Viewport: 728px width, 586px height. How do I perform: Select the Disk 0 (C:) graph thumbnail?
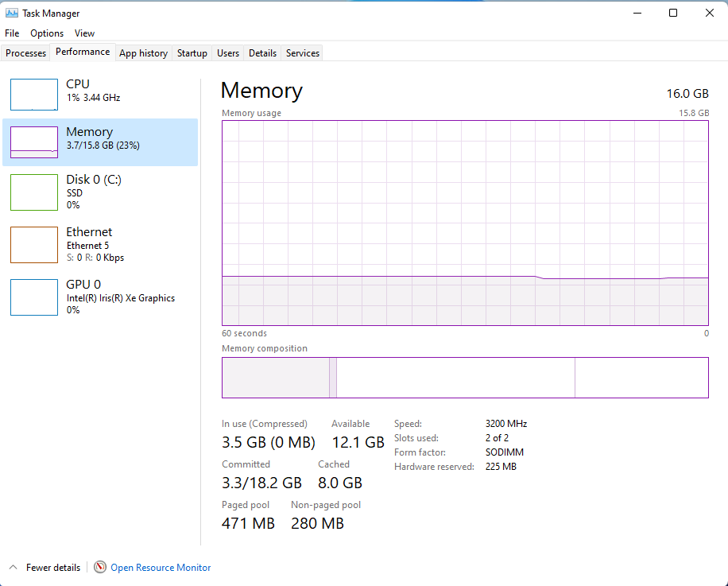(34, 192)
